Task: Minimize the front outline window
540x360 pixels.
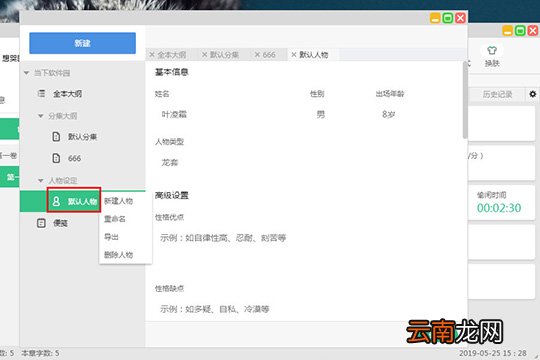Action: (435, 18)
